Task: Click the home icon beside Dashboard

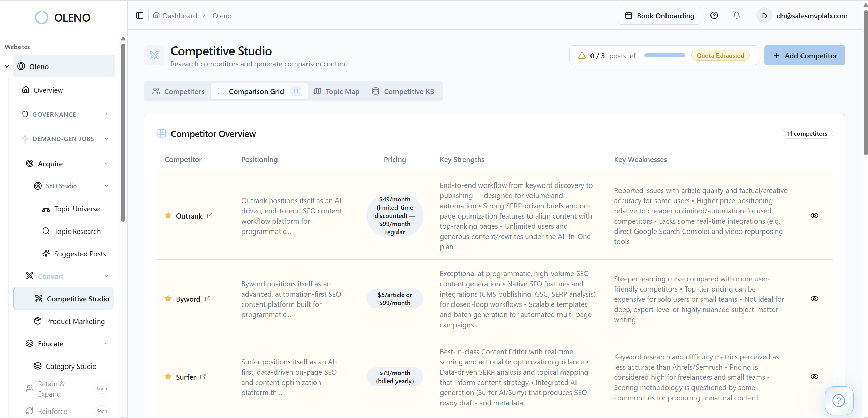Action: pos(156,15)
